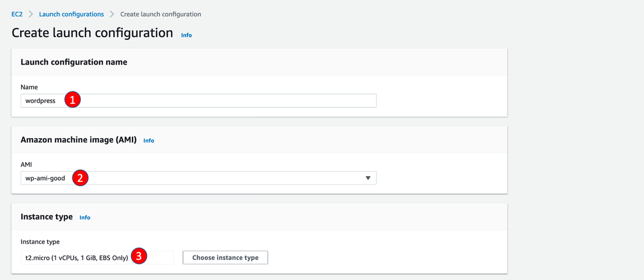This screenshot has height=280, width=644.
Task: Click the red number 2 marker
Action: [x=80, y=178]
